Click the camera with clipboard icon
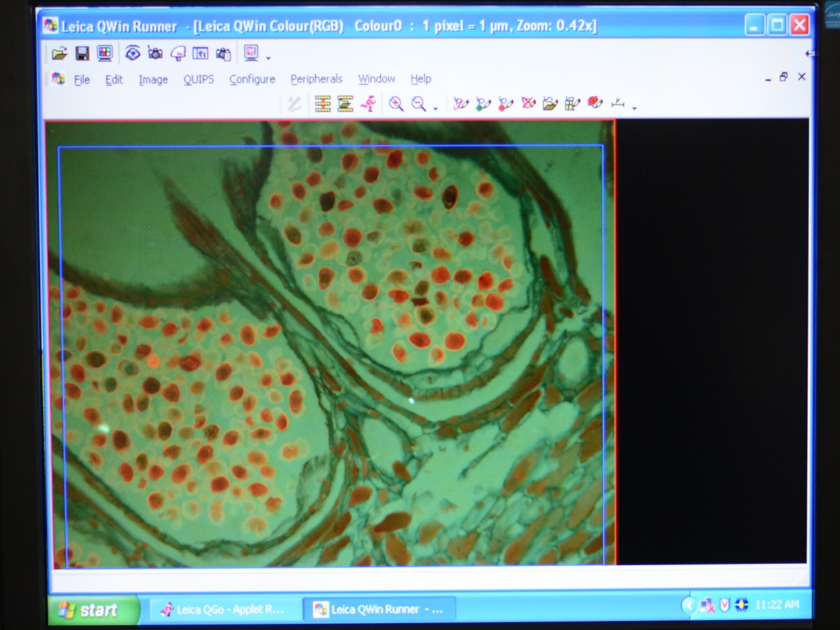The image size is (840, 630). (x=223, y=53)
